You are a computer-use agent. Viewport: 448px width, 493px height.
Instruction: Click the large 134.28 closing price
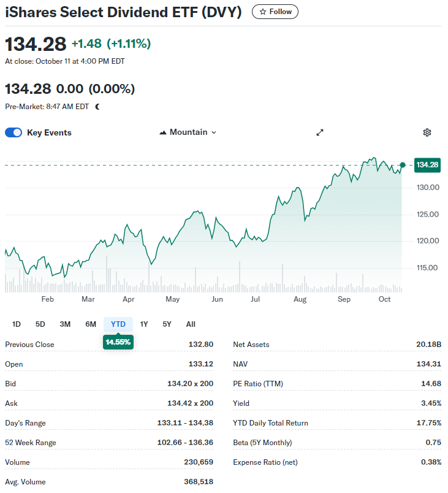(36, 44)
